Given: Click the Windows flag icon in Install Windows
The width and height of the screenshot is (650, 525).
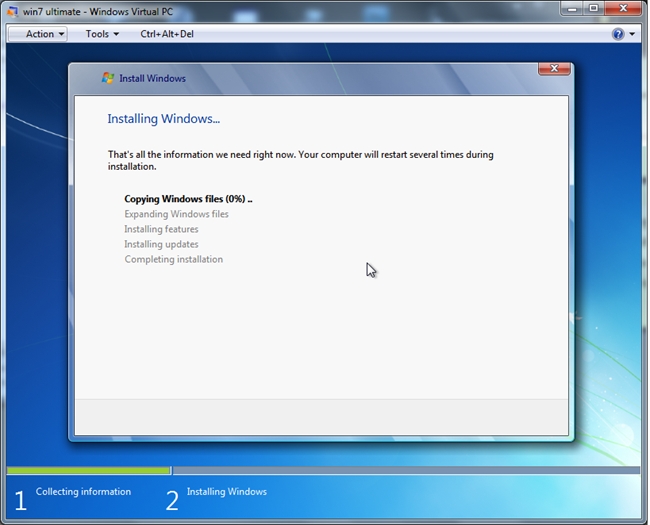Looking at the screenshot, I should [x=108, y=78].
